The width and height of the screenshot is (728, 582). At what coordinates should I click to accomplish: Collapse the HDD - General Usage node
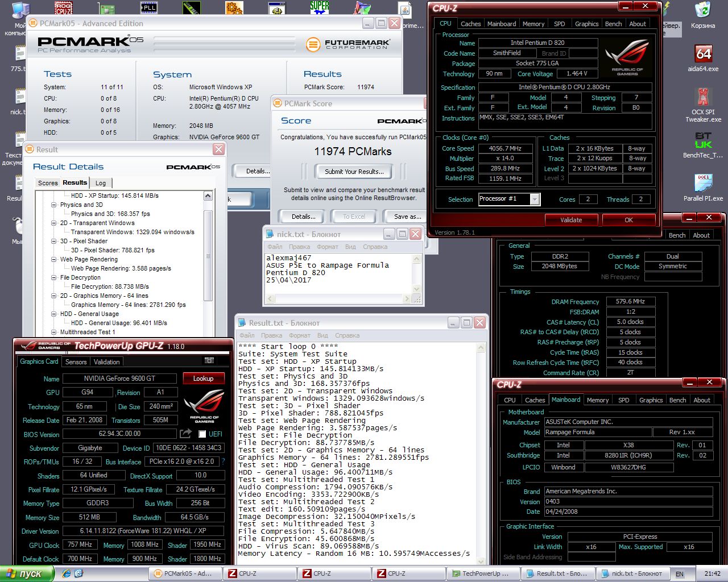(54, 314)
